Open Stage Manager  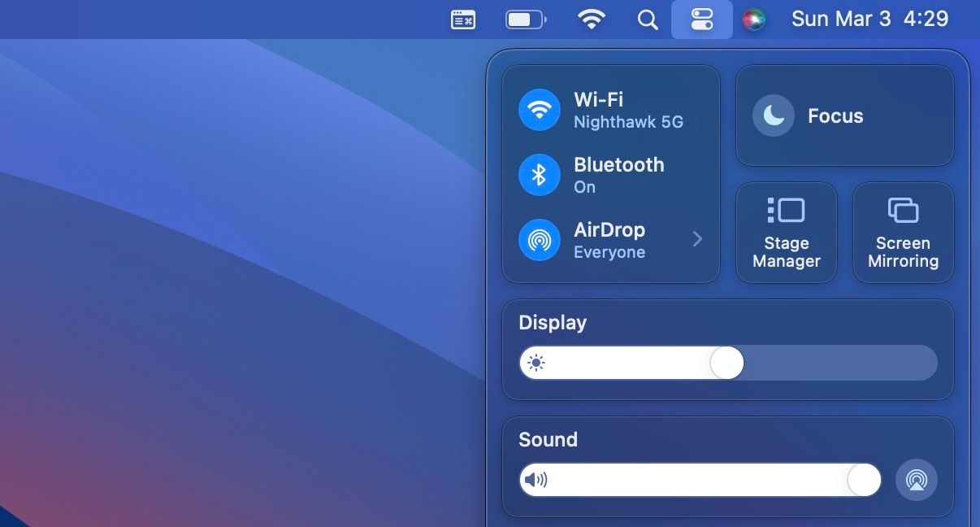click(x=786, y=231)
